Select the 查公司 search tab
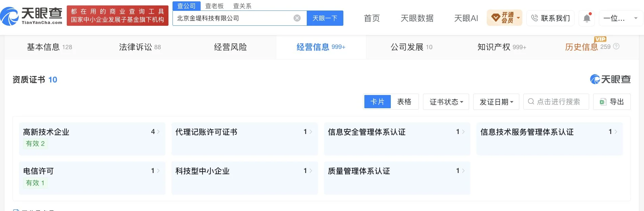Screen dimensions: 644x211 tap(186, 6)
